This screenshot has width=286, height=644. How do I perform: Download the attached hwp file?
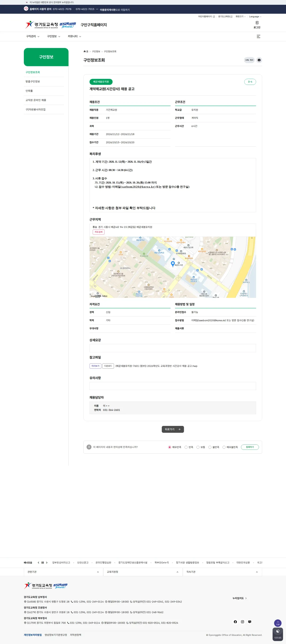[108, 366]
